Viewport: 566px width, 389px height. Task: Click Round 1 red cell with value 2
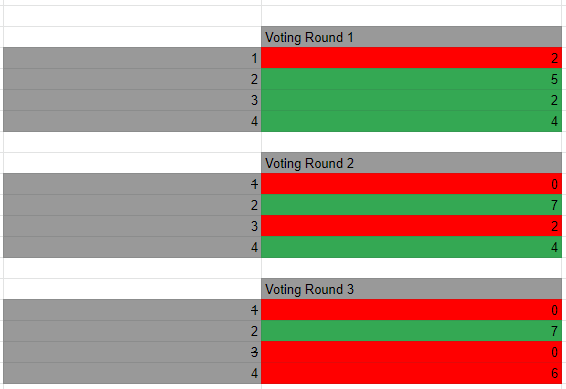point(412,58)
